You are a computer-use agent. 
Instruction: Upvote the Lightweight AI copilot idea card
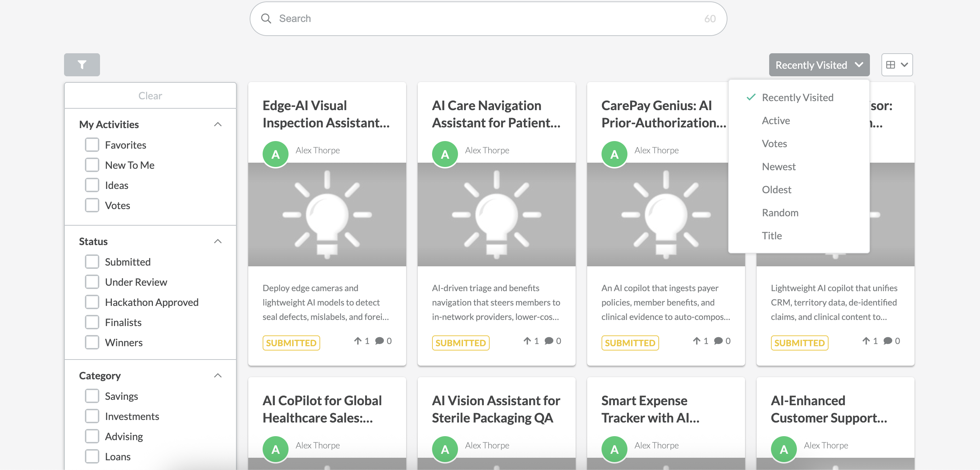coord(866,340)
